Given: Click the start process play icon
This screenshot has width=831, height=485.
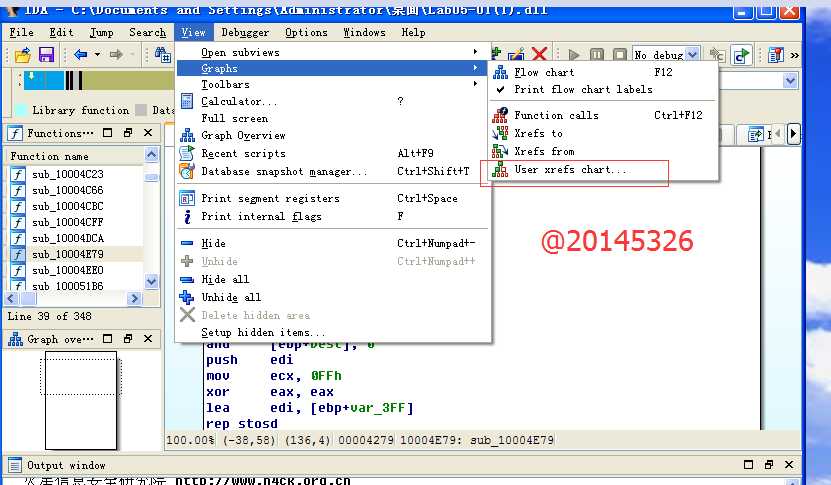Looking at the screenshot, I should coord(573,55).
